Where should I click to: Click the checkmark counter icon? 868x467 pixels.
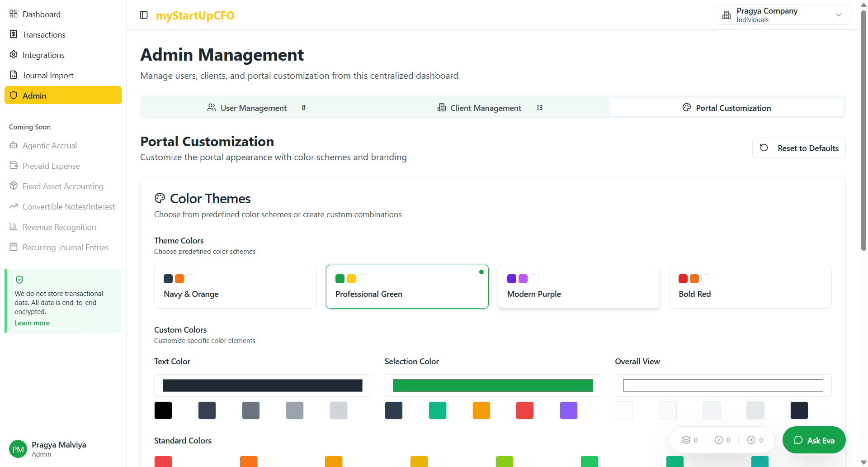(719, 440)
